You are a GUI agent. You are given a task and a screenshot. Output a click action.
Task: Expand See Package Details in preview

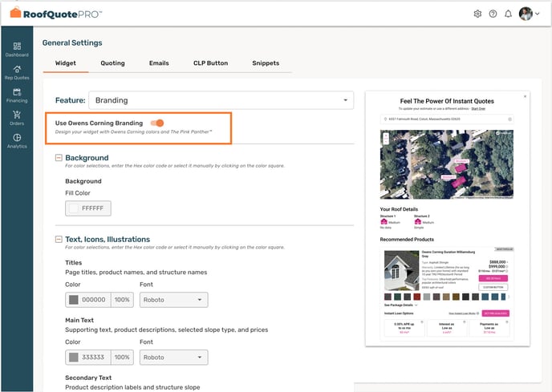[x=400, y=305]
